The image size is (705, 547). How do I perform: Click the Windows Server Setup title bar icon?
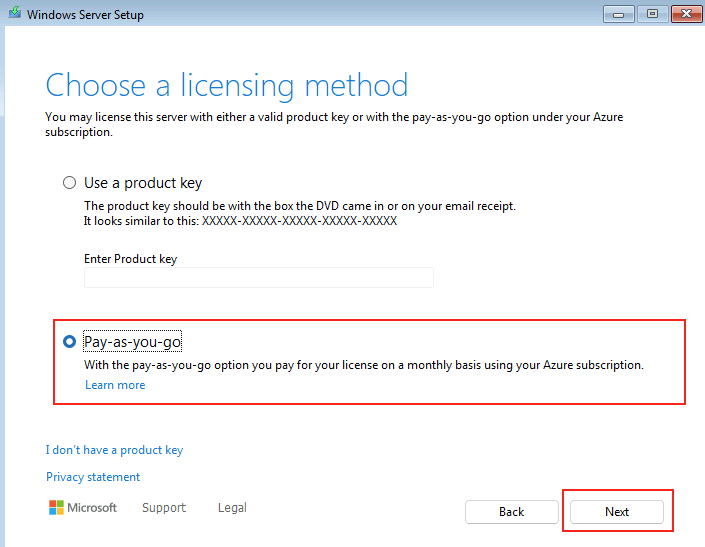[15, 13]
